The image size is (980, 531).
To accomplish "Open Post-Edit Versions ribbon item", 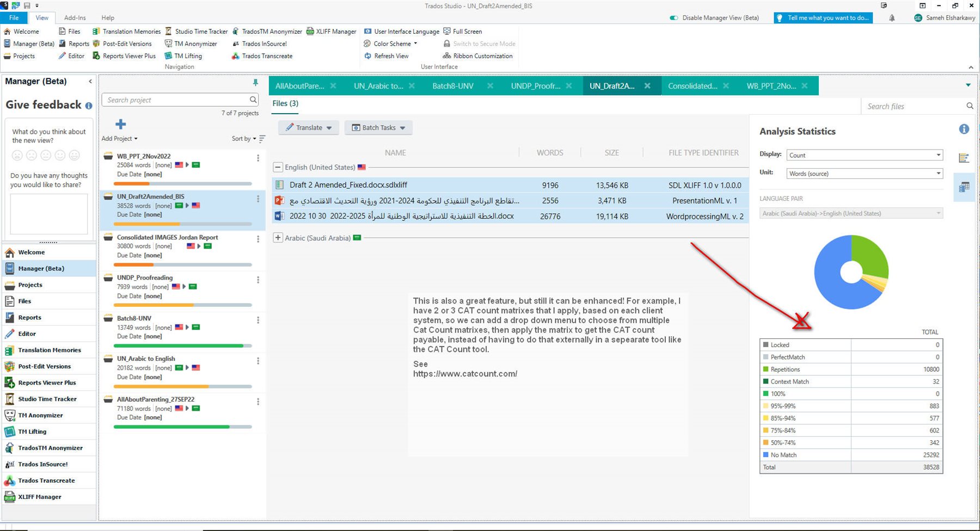I will 122,44.
